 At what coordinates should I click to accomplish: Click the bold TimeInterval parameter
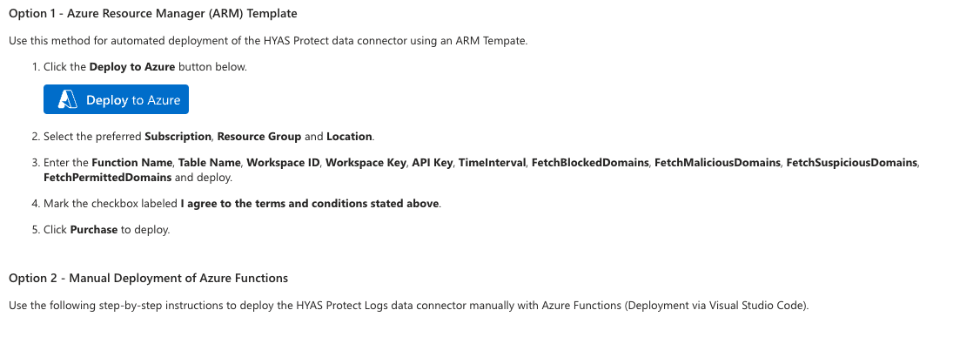tap(492, 163)
